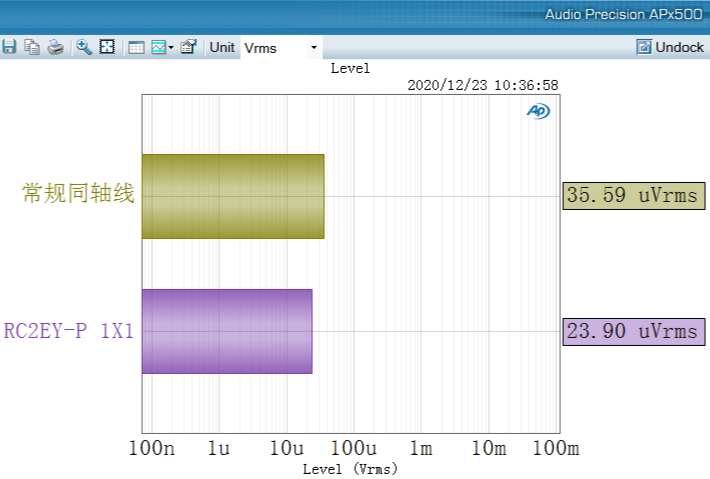This screenshot has height=479, width=710.
Task: Click the RC2EY-P 1X1 channel label
Action: [x=69, y=331]
